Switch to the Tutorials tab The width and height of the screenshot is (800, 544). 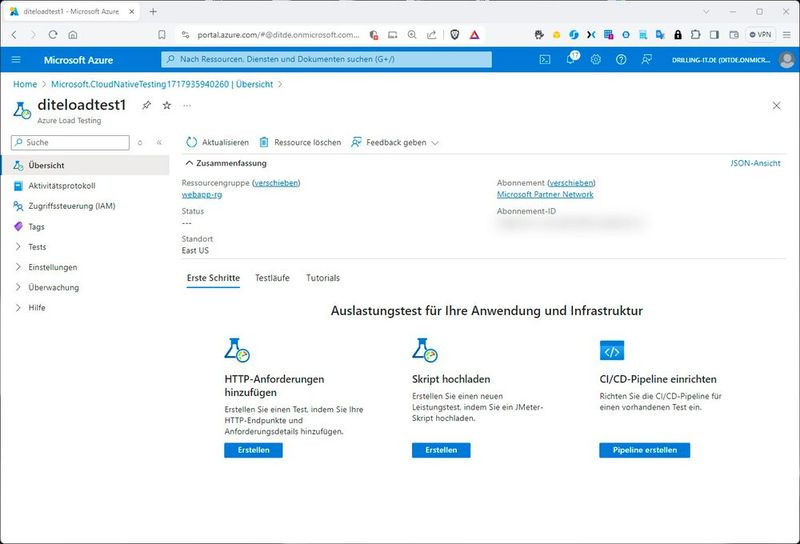click(323, 278)
